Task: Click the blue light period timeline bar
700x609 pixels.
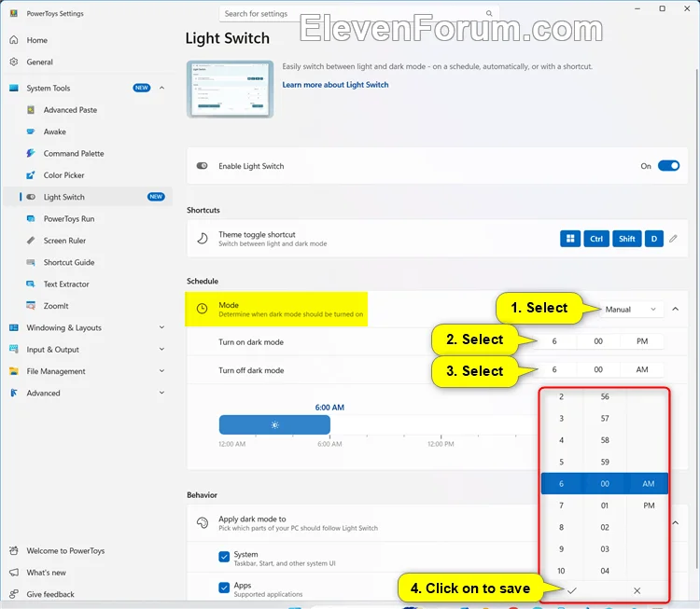Action: [x=274, y=424]
